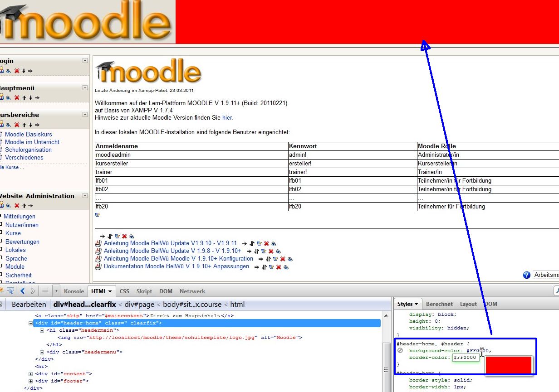Click the border-color value input field
This screenshot has width=559, height=392.
pos(466,358)
